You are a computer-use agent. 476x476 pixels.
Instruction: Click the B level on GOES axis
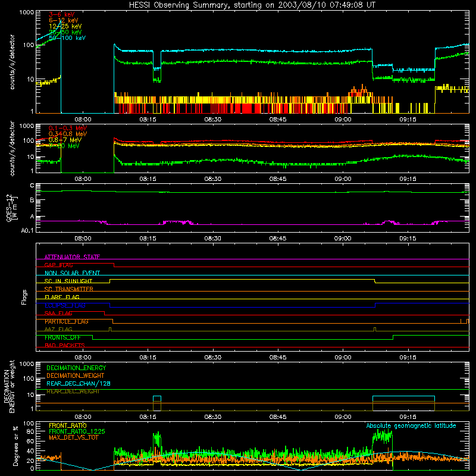32,200
